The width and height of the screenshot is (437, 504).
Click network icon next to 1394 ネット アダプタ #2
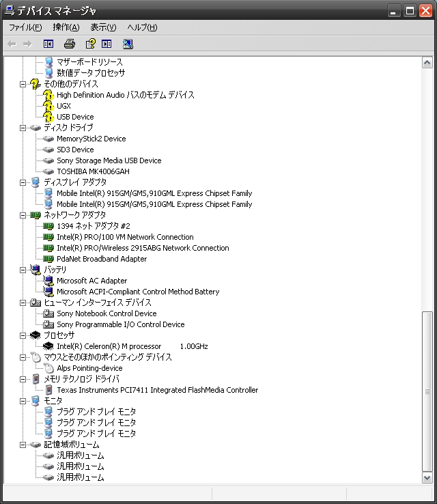pyautogui.click(x=48, y=226)
